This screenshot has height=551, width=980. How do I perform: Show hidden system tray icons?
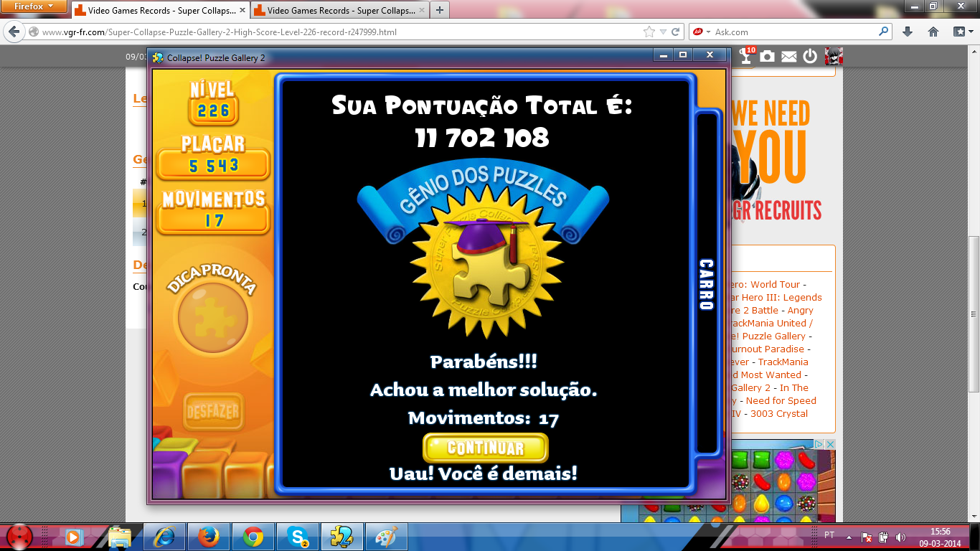(x=849, y=536)
